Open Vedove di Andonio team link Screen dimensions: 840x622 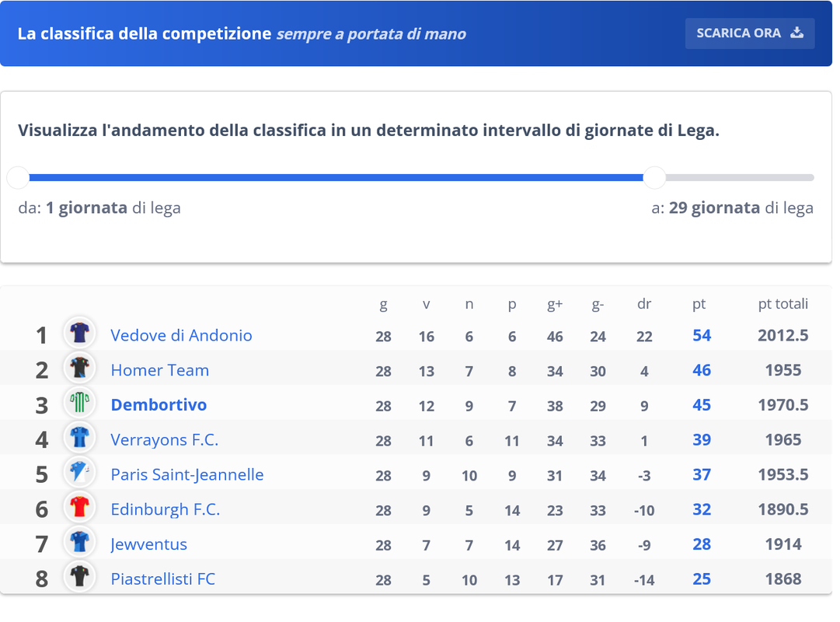181,336
